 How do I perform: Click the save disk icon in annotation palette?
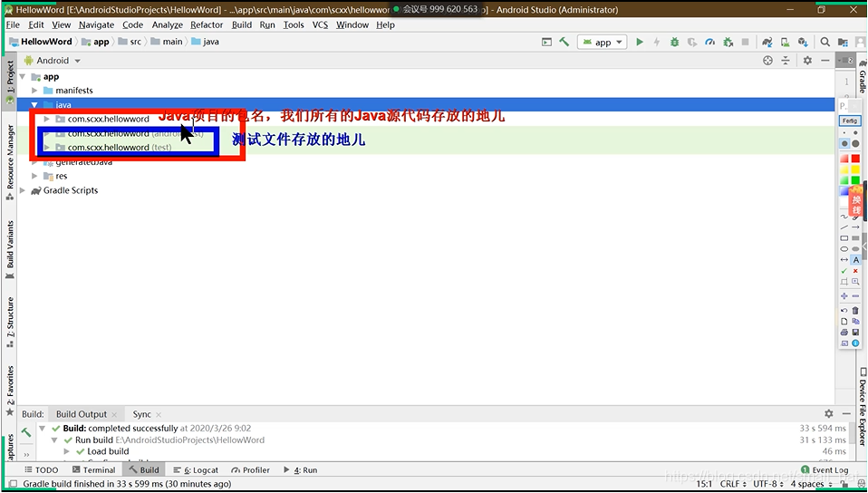click(x=855, y=332)
